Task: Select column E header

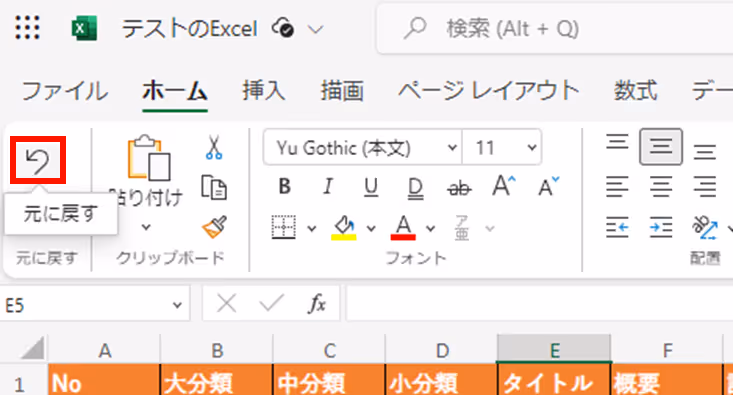Action: tap(554, 350)
